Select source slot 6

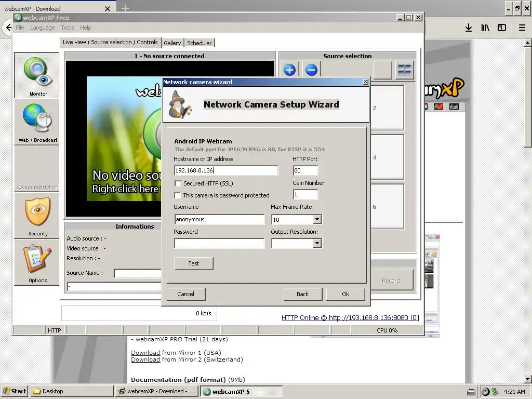pyautogui.click(x=387, y=207)
